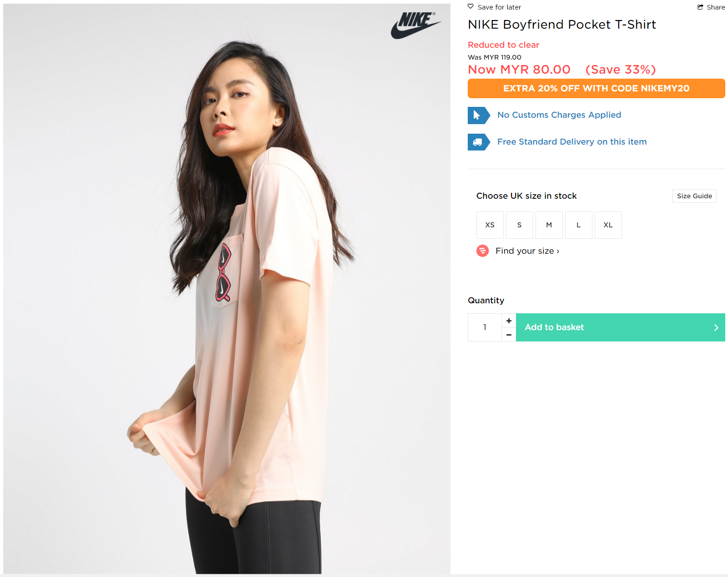Click the Share arrow icon
728x577 pixels.
pyautogui.click(x=700, y=7)
